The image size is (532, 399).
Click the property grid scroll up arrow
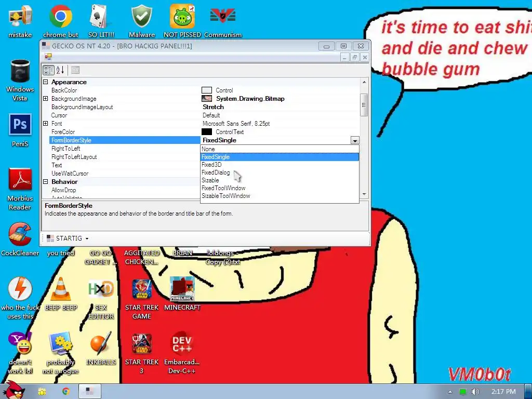364,82
